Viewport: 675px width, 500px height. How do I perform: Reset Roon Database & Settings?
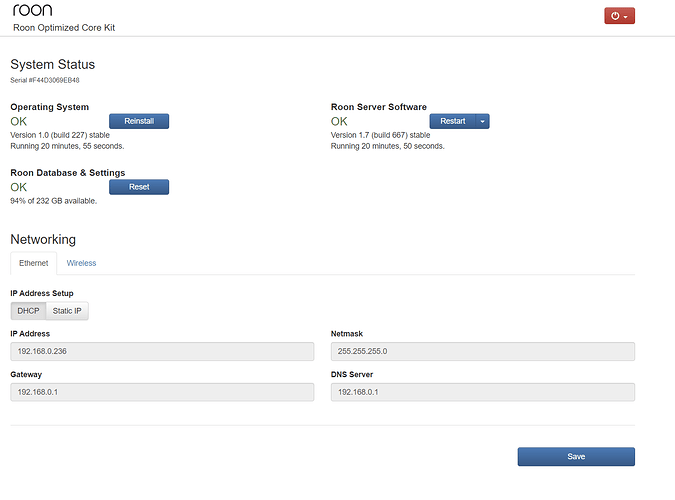139,187
